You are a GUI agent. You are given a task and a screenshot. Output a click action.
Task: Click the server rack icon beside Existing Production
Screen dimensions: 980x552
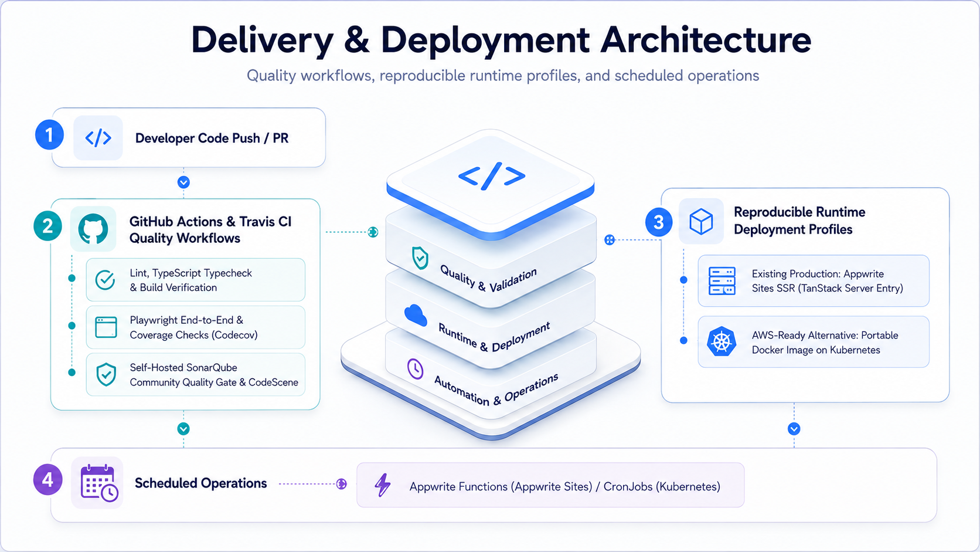pos(722,281)
